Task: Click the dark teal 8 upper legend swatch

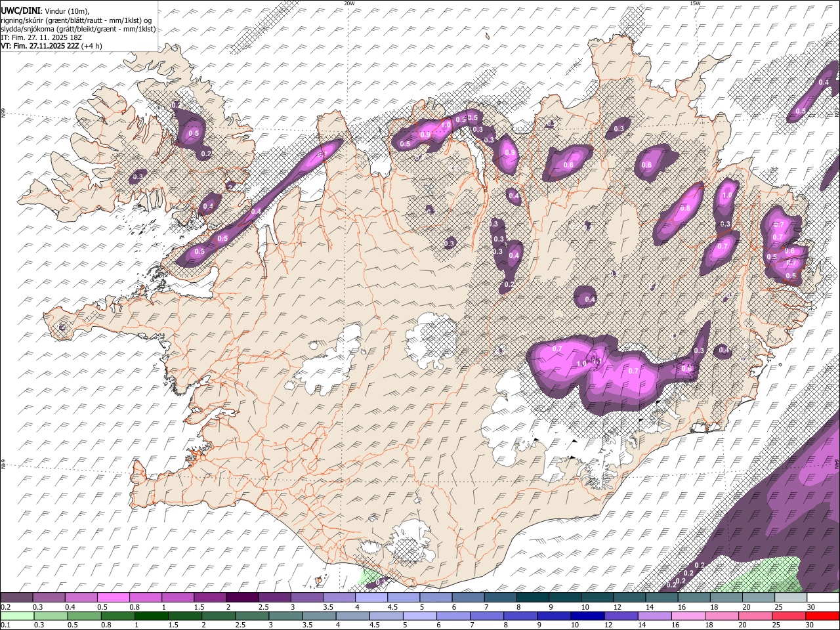Action: [532, 598]
